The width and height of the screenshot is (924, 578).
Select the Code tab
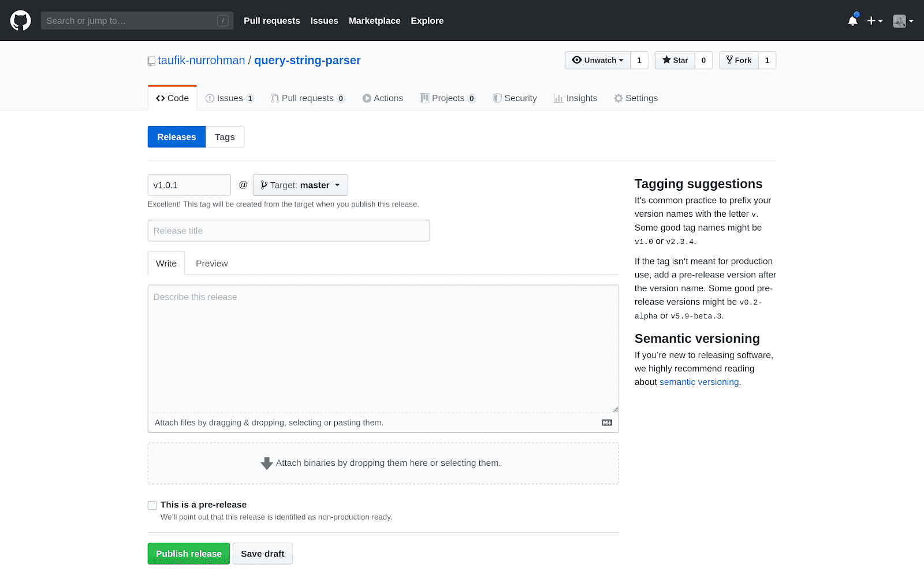point(172,98)
